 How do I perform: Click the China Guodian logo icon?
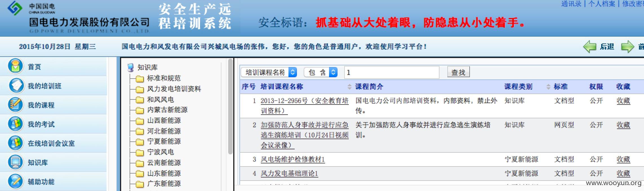[15, 8]
